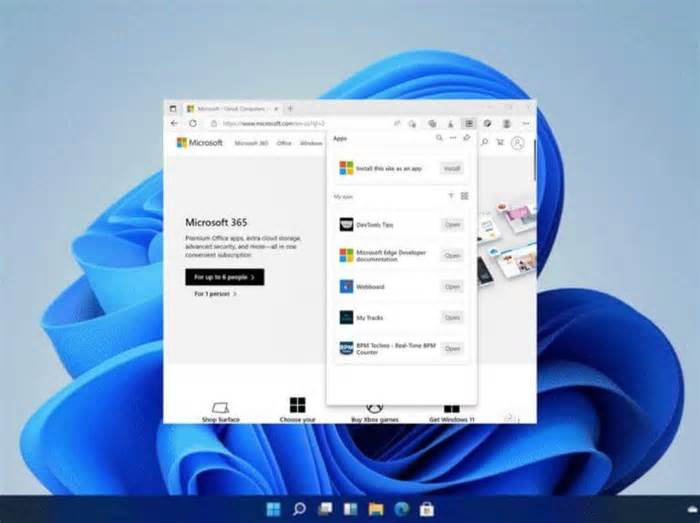Open the Microsoft 365 nav menu item

251,143
